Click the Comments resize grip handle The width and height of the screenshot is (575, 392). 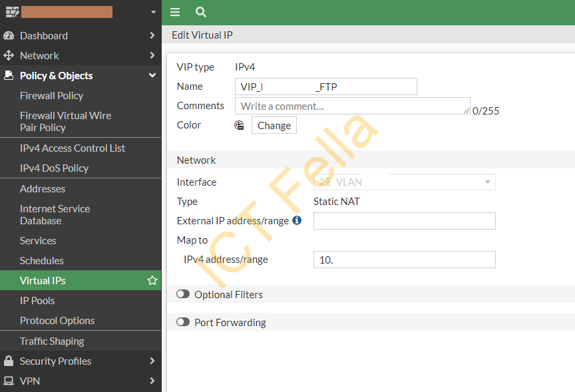pos(467,110)
